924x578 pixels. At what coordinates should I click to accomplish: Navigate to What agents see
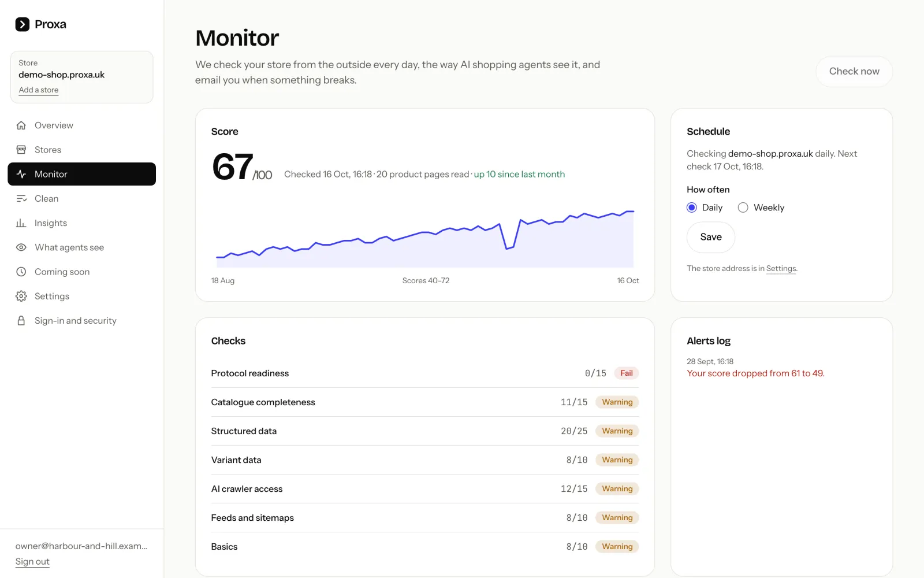click(x=81, y=247)
